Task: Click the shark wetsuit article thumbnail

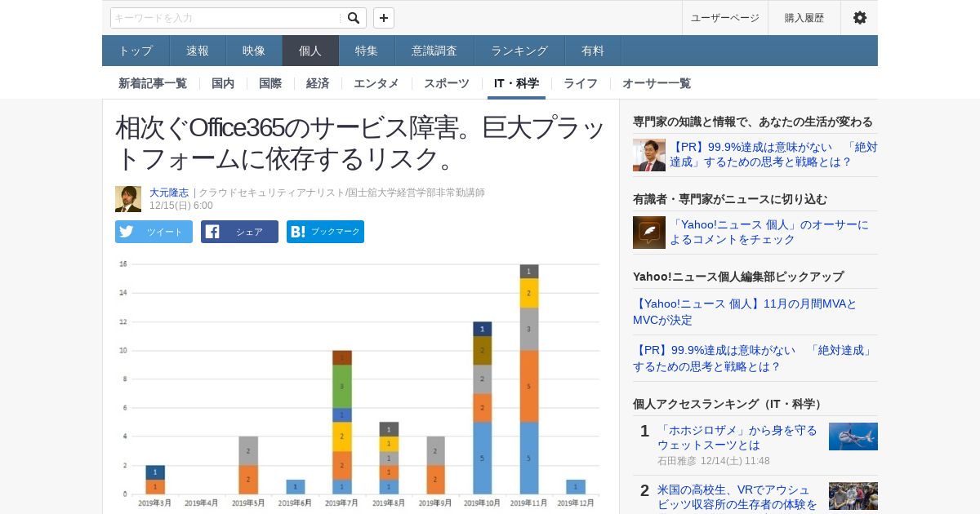Action: [853, 436]
